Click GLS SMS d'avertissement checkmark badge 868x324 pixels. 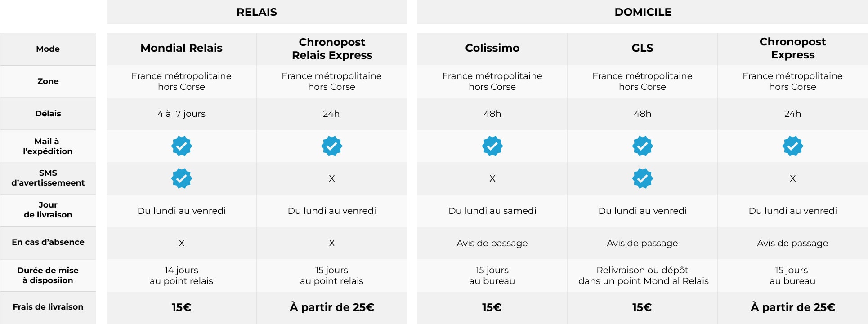643,178
